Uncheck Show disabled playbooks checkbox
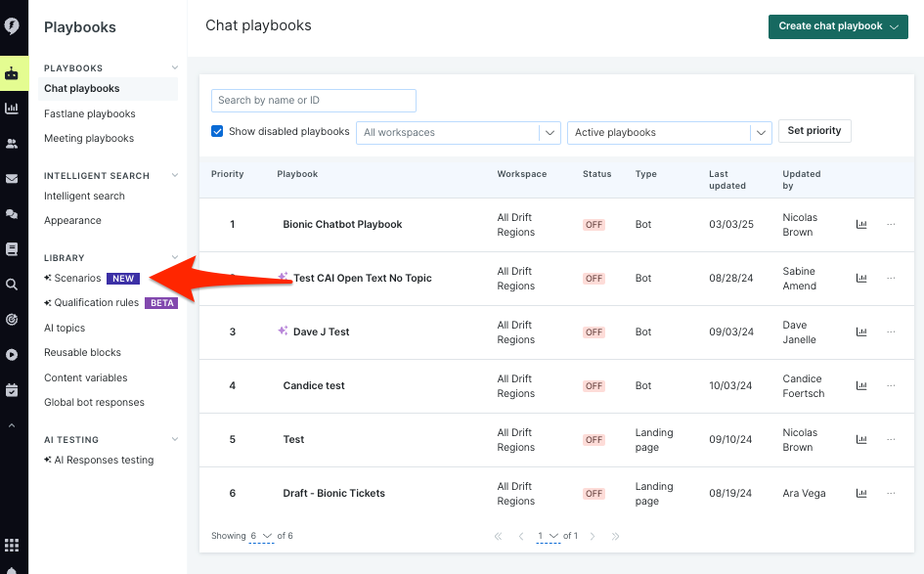Screen dimensions: 924x574 [217, 131]
